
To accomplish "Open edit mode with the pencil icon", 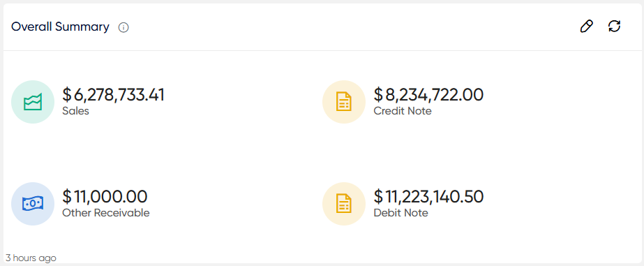I will pyautogui.click(x=586, y=27).
